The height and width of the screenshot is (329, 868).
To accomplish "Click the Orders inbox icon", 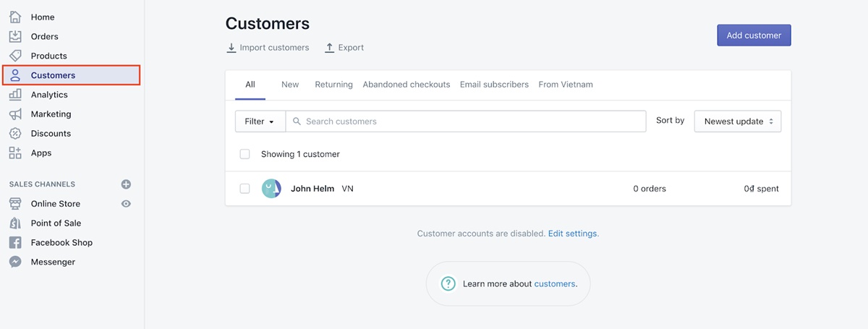I will coord(15,36).
